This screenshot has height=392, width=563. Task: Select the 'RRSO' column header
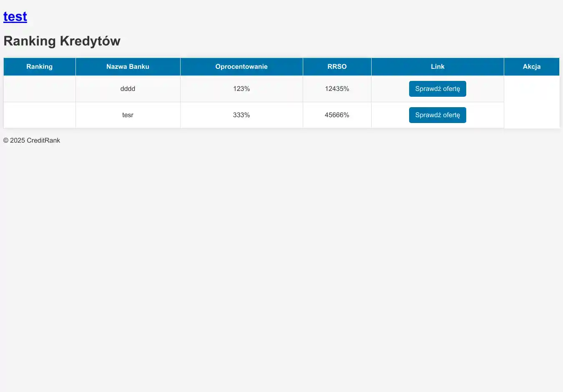pos(337,67)
